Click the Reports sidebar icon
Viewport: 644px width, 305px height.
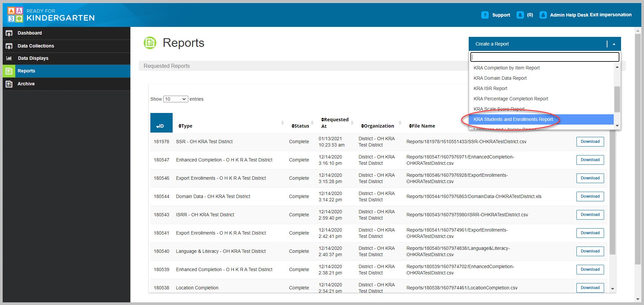click(x=9, y=71)
